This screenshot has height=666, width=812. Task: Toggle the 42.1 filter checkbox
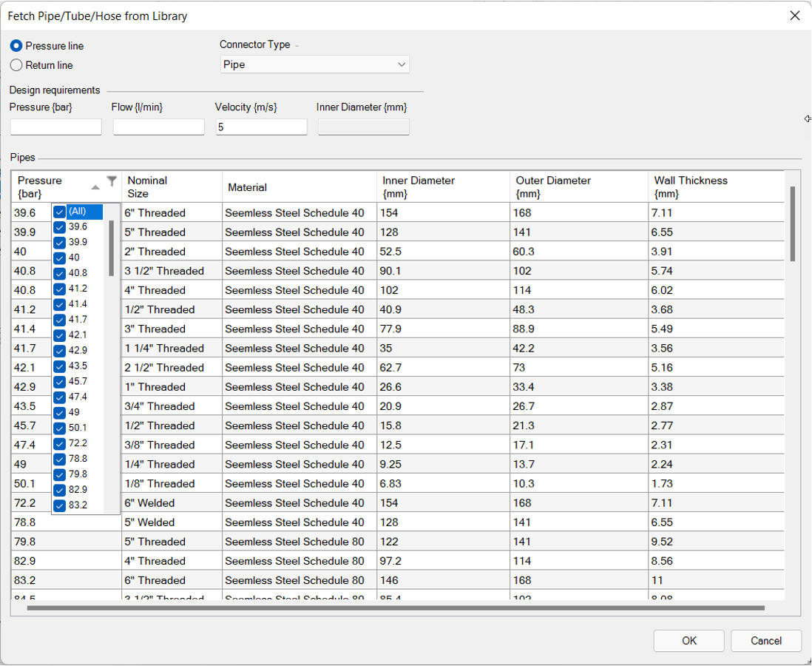[60, 336]
